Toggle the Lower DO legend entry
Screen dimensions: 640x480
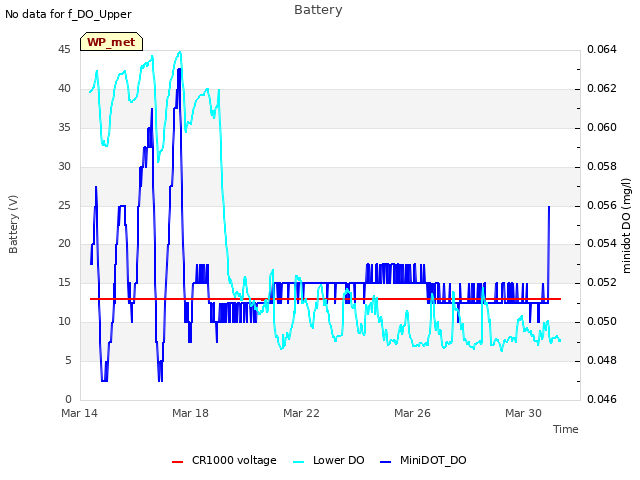(329, 460)
